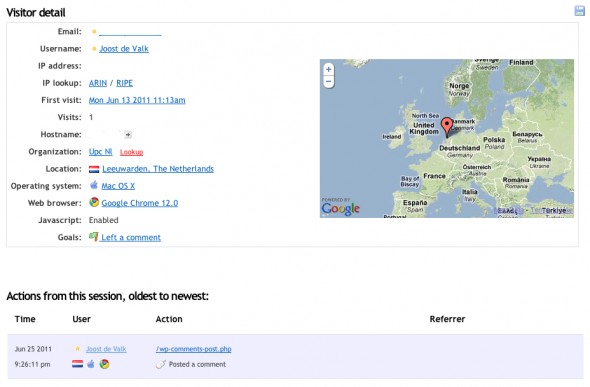590x387 pixels.
Task: Click the Netherlands flag beside Location
Action: 94,169
